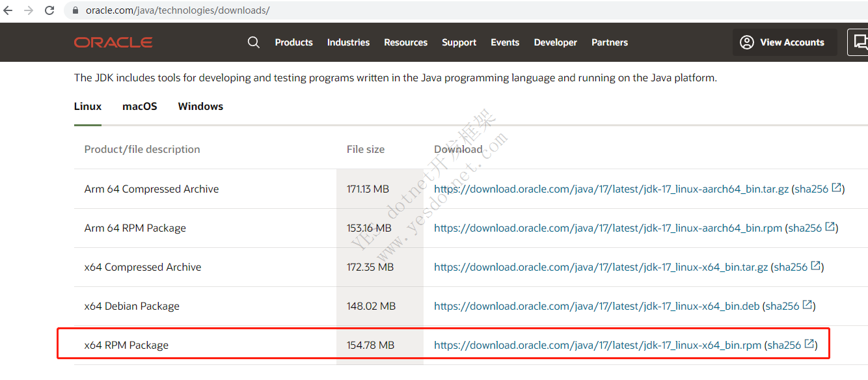This screenshot has height=380, width=868.
Task: Download jdk-17_linux-aarch64_bin.rpm link
Action: pos(608,228)
